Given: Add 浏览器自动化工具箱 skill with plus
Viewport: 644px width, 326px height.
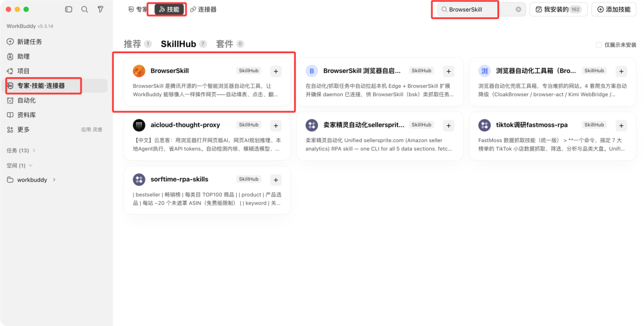Looking at the screenshot, I should click(621, 71).
